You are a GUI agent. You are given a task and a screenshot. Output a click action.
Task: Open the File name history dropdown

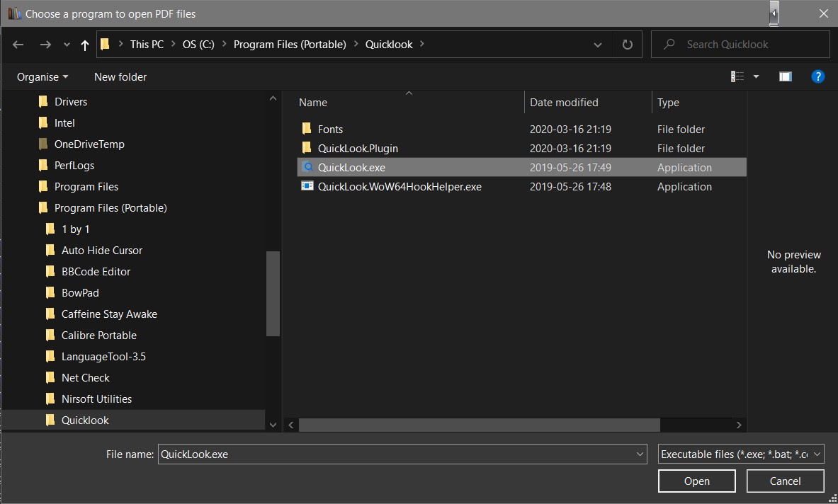point(640,454)
